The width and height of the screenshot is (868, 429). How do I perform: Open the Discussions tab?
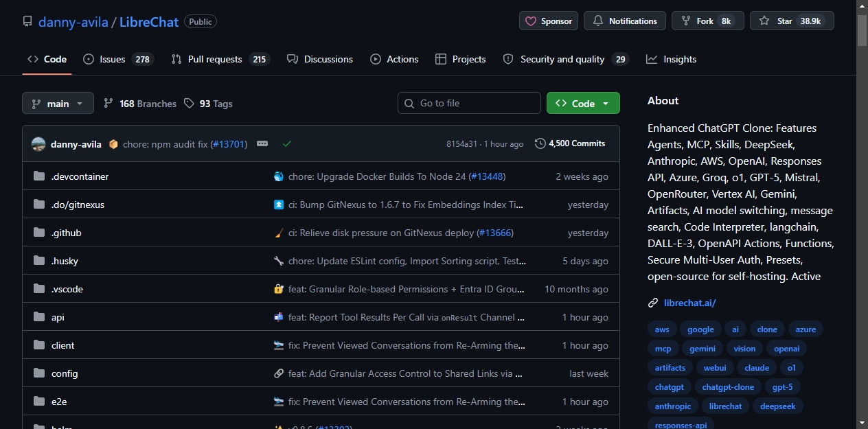tap(320, 59)
